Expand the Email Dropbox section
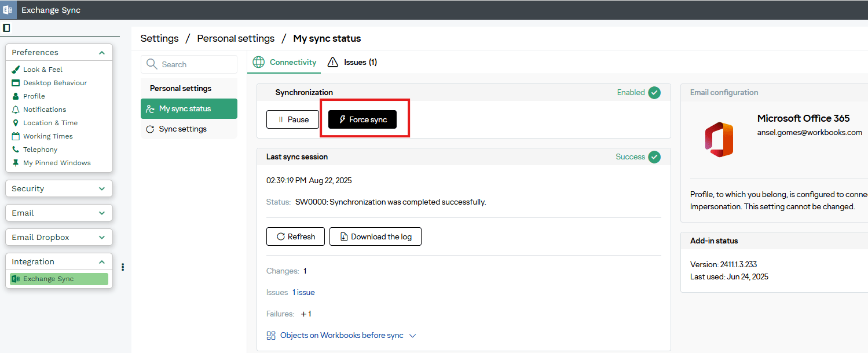The height and width of the screenshot is (353, 868). (102, 238)
